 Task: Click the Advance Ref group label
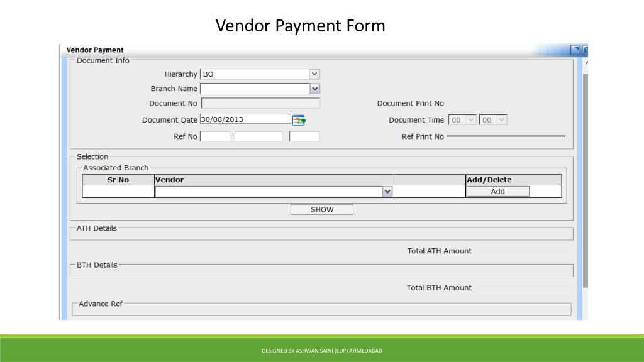pos(101,304)
